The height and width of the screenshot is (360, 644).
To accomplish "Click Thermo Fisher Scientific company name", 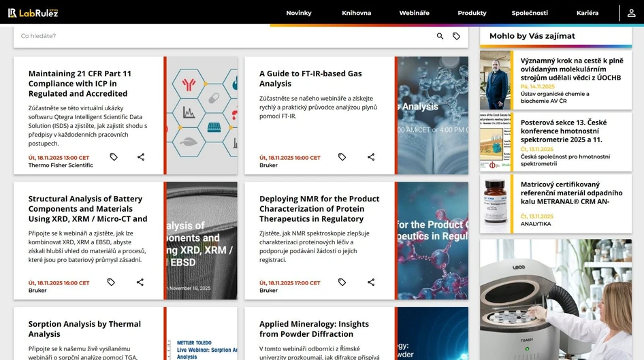I will [x=61, y=165].
